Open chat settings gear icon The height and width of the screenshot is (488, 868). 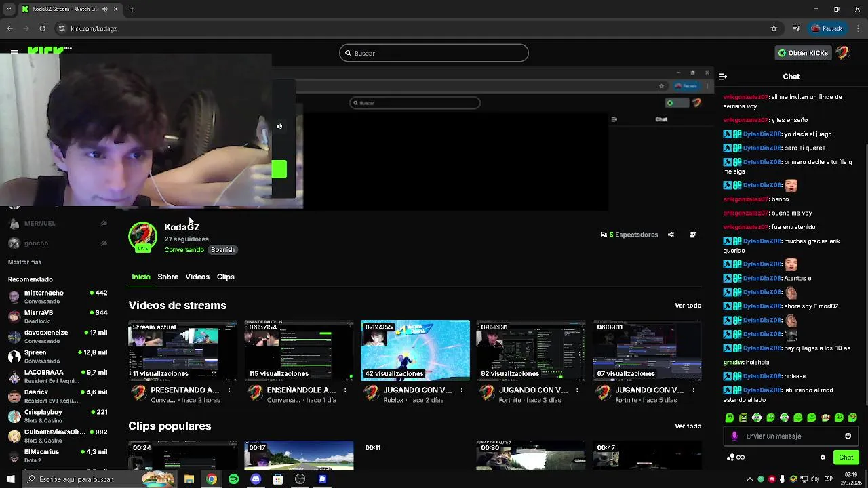[823, 457]
